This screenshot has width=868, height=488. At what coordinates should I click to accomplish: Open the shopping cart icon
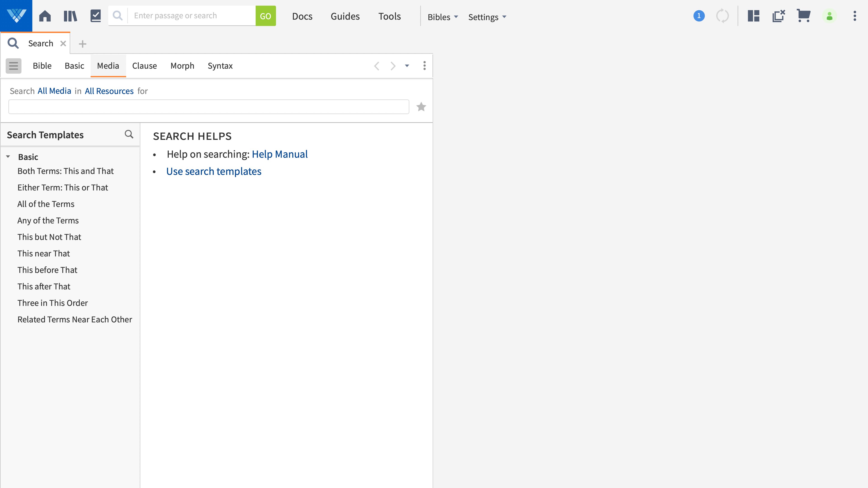click(x=804, y=16)
